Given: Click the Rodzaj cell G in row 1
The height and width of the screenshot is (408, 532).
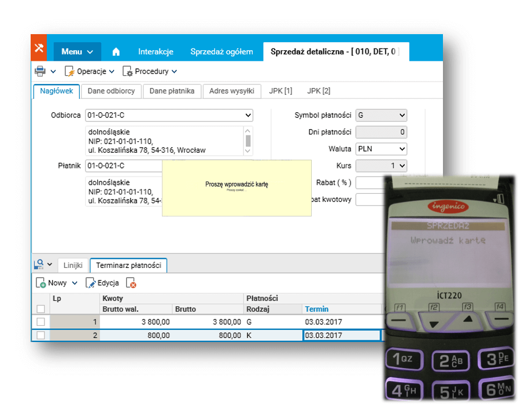Looking at the screenshot, I should [273, 321].
